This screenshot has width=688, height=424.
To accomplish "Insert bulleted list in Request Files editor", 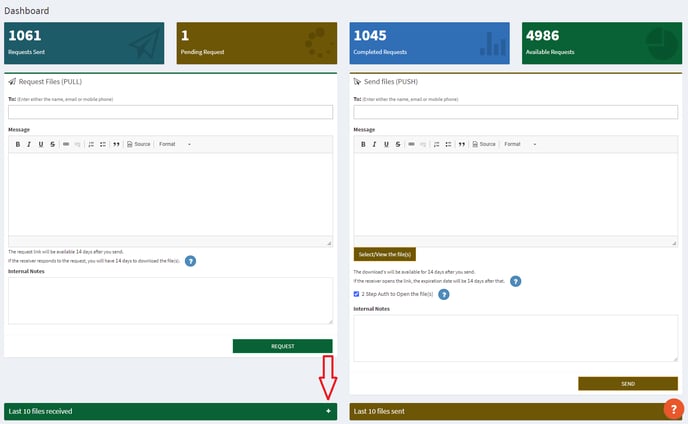I will point(103,144).
